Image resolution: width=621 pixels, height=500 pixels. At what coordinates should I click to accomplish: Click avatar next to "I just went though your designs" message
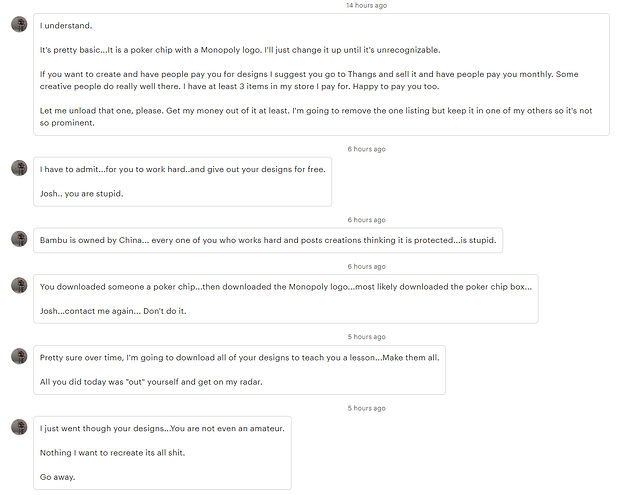(19, 427)
